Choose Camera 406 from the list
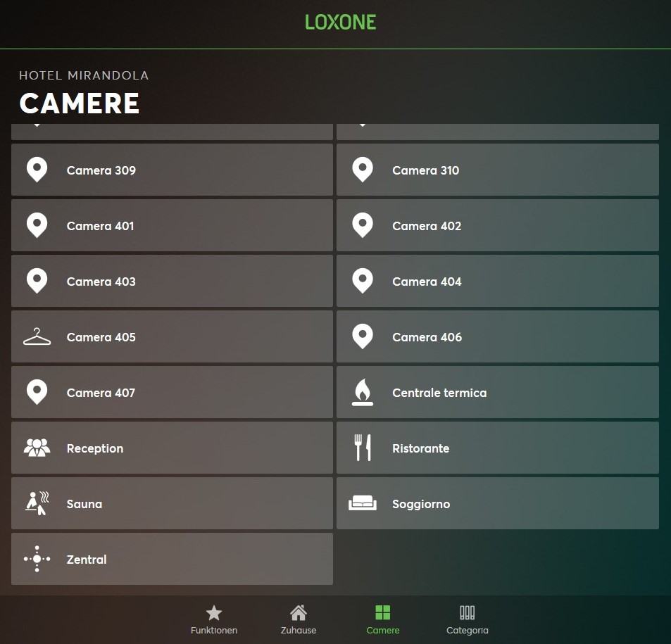 pos(497,337)
